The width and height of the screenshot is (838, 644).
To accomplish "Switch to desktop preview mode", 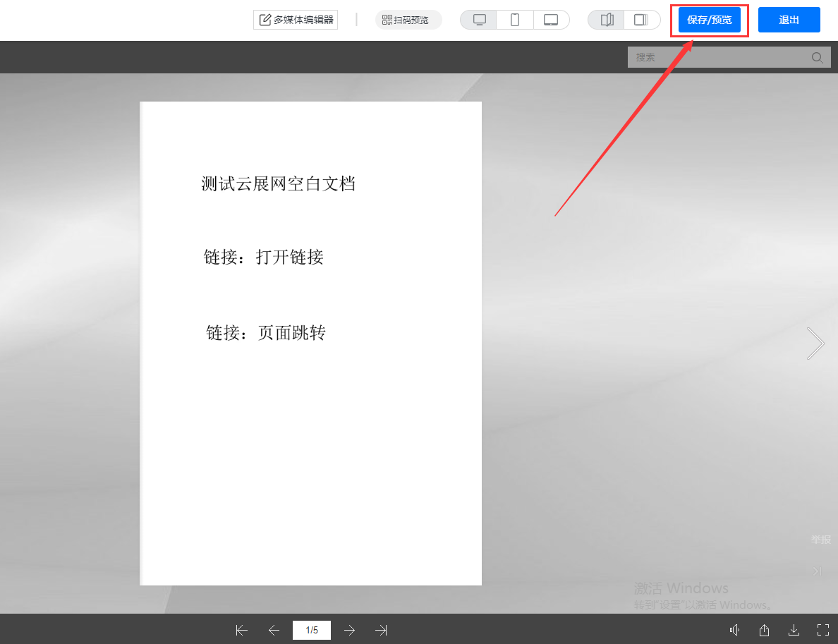I will [x=479, y=20].
